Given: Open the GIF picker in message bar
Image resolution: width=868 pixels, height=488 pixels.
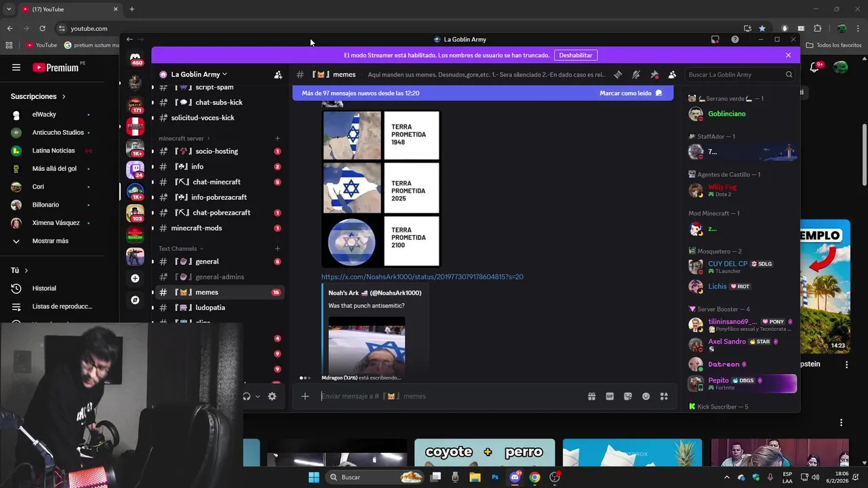Looking at the screenshot, I should pos(610,396).
